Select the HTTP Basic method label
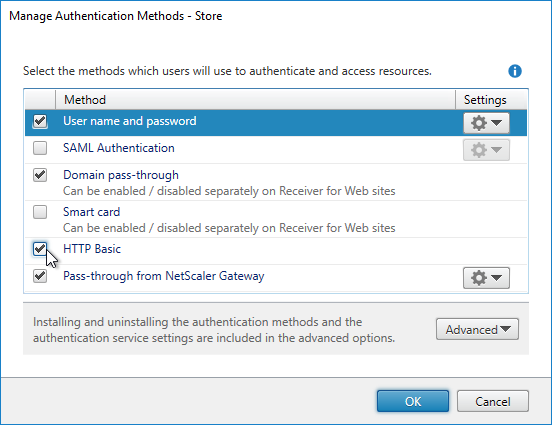The width and height of the screenshot is (552, 425). click(92, 249)
